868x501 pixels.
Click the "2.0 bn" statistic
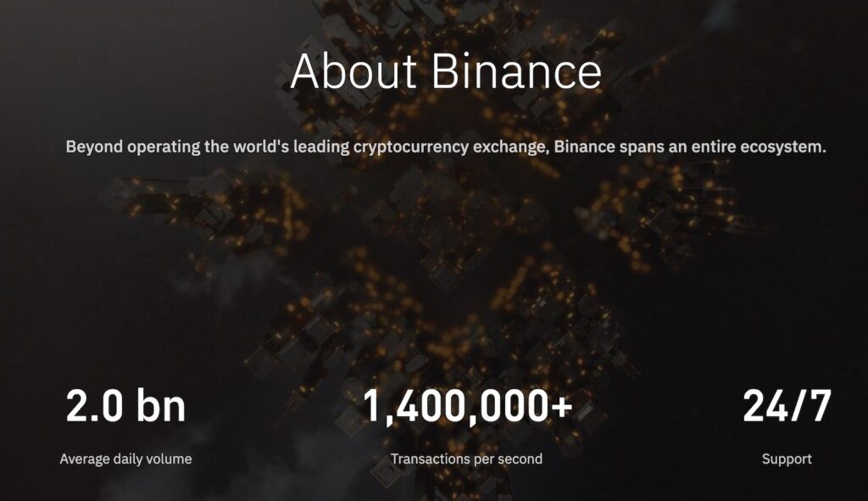click(125, 406)
